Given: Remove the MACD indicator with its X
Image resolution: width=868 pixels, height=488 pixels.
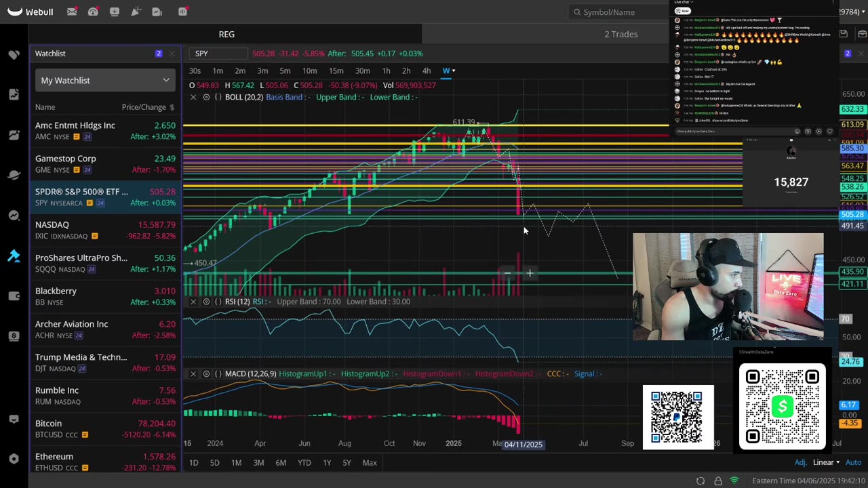Looking at the screenshot, I should [x=193, y=373].
